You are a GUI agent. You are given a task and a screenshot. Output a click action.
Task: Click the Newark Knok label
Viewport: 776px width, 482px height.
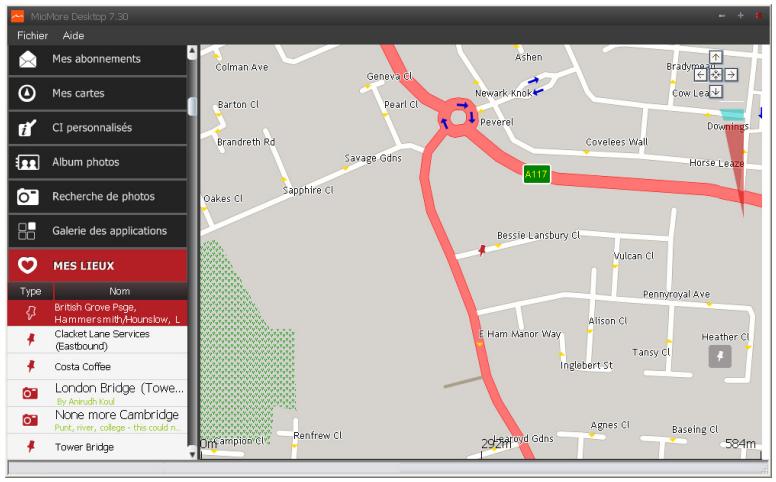coord(503,93)
